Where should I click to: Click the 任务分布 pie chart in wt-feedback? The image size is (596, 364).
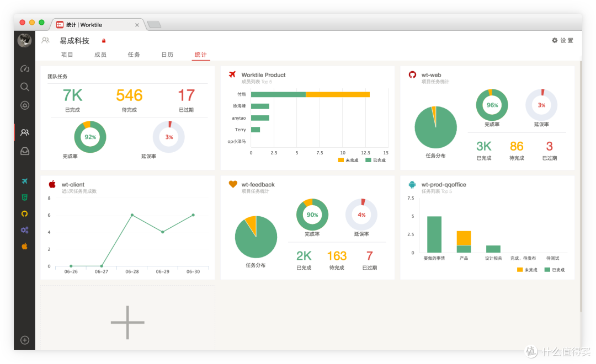tap(256, 237)
